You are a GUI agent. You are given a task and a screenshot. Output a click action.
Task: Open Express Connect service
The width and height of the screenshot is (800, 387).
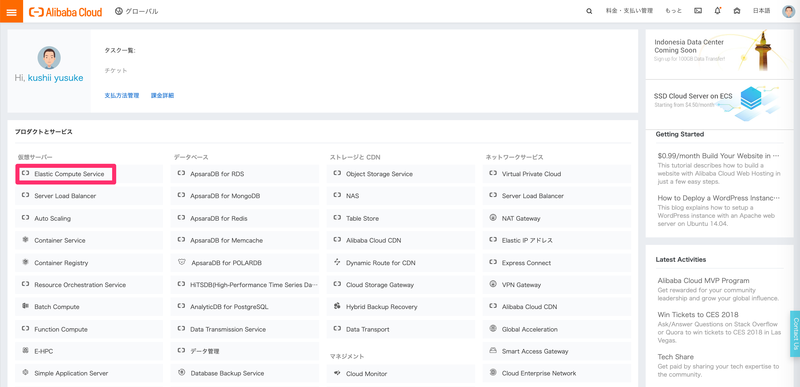click(557, 263)
